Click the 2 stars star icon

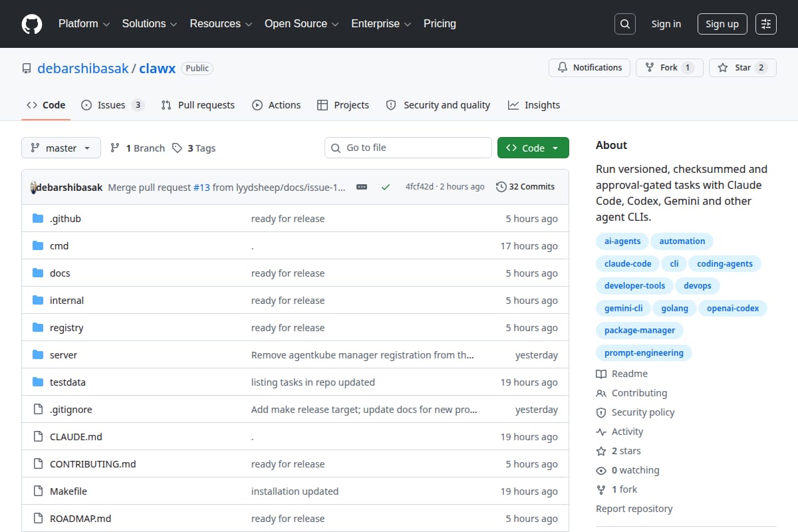coord(601,451)
